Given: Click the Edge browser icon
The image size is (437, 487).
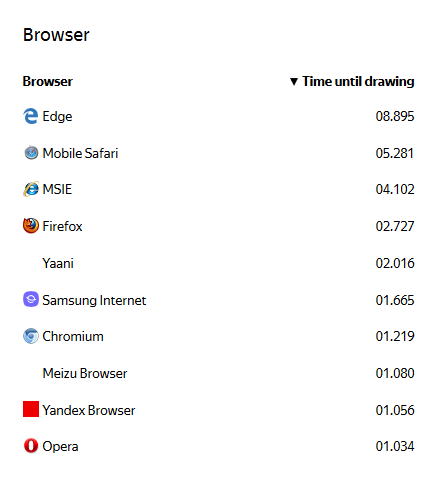Looking at the screenshot, I should point(30,116).
